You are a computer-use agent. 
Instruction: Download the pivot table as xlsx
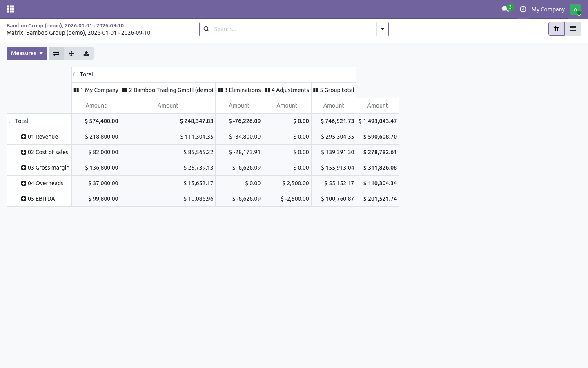(x=86, y=53)
